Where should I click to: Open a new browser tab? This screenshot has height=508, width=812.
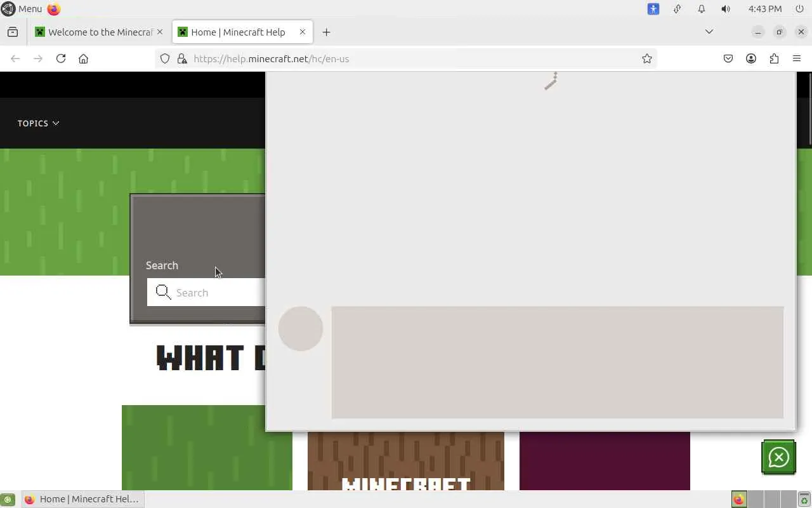tap(326, 32)
